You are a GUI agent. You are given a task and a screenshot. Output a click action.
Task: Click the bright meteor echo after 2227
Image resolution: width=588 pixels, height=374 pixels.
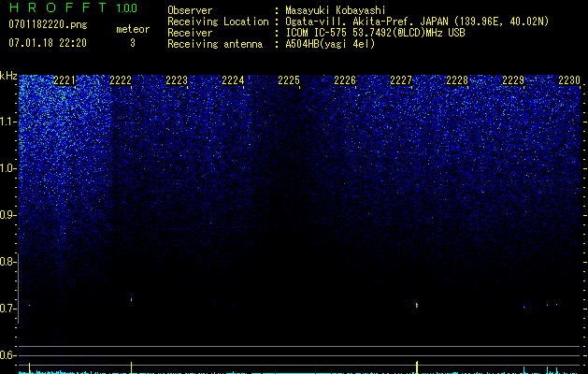pyautogui.click(x=417, y=305)
